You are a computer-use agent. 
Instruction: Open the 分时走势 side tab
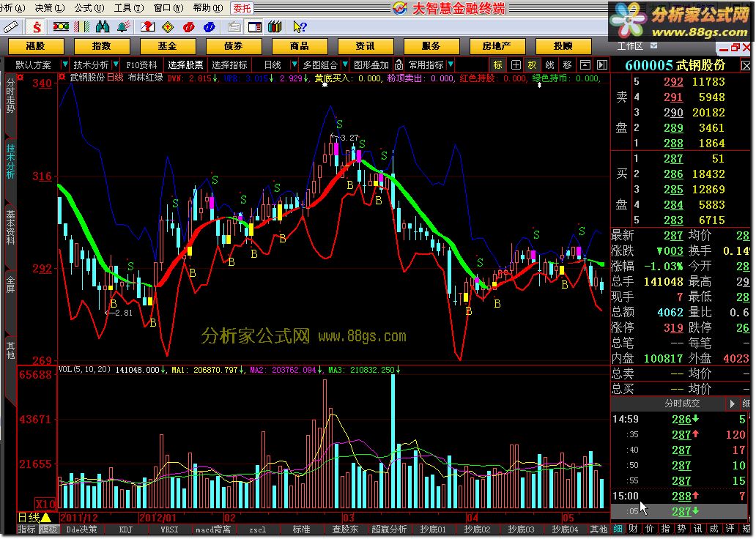pyautogui.click(x=10, y=97)
